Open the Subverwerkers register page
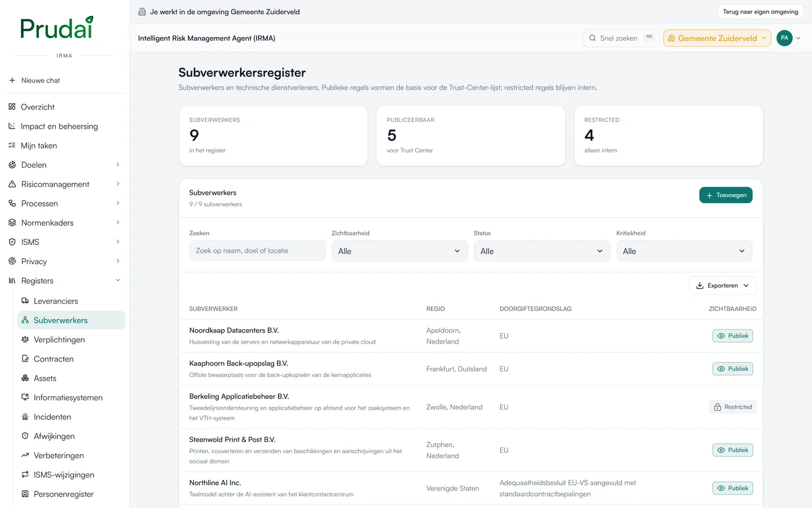The image size is (812, 508). point(71,320)
